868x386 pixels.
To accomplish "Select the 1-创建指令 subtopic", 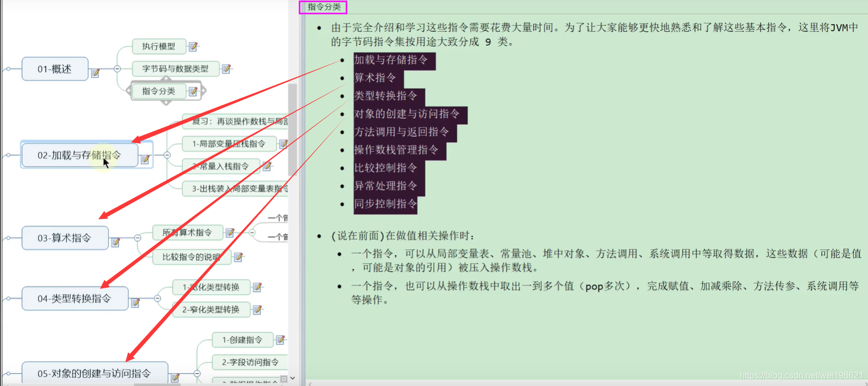I will (242, 340).
